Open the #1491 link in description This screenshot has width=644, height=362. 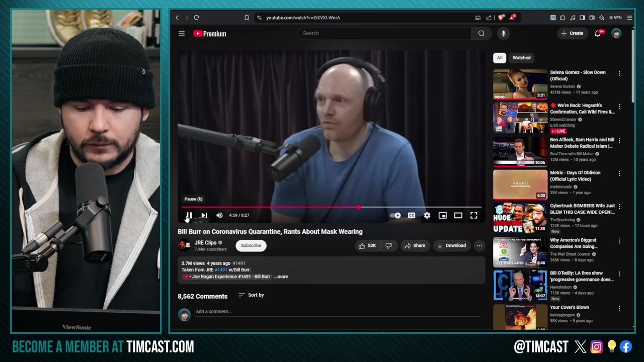point(221,270)
